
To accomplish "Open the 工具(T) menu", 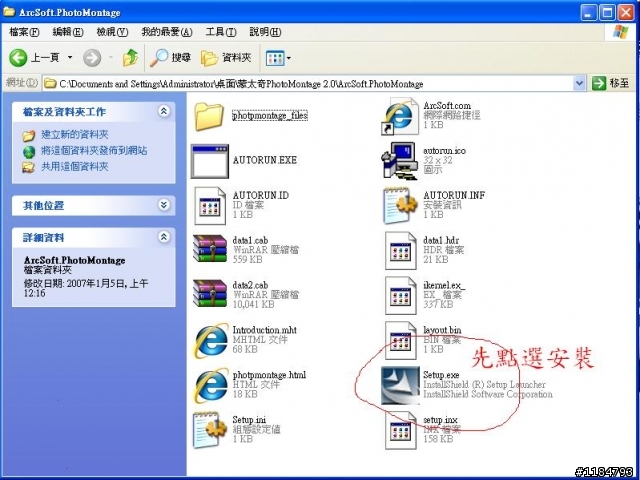I will click(221, 32).
